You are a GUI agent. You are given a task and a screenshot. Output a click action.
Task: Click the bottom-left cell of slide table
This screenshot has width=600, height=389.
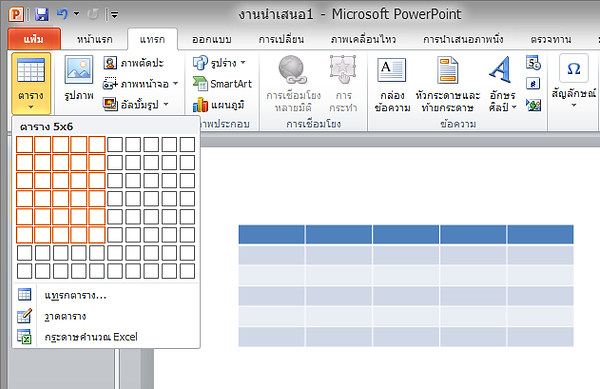tap(272, 337)
